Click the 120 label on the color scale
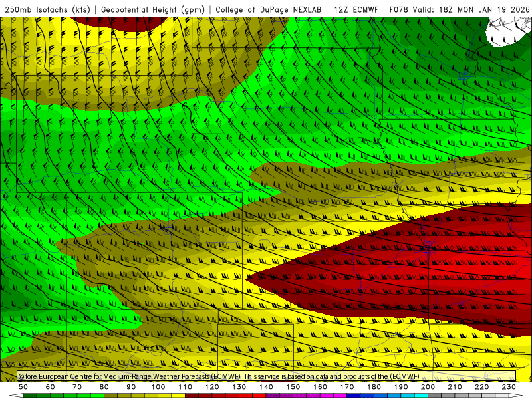This screenshot has width=532, height=399. coord(212,387)
